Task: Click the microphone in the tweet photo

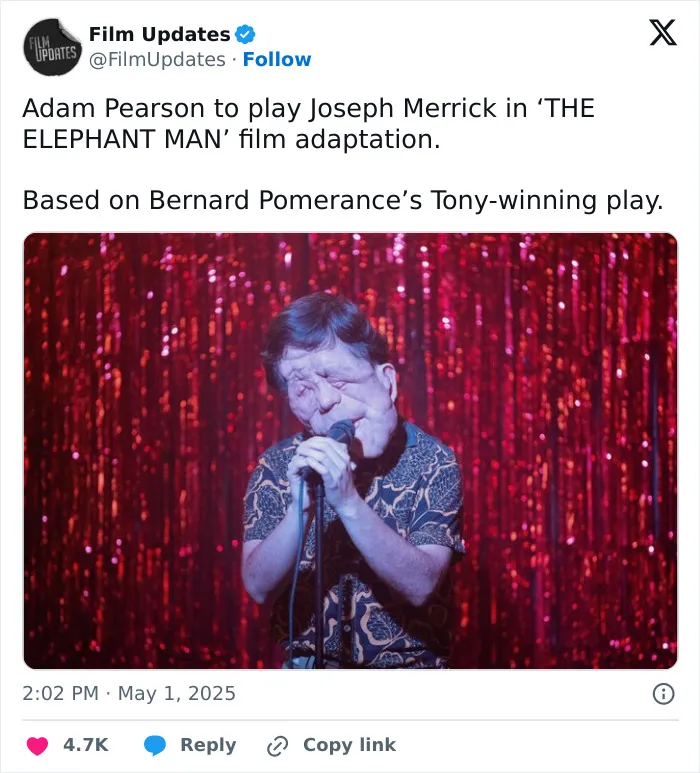Action: pos(341,431)
